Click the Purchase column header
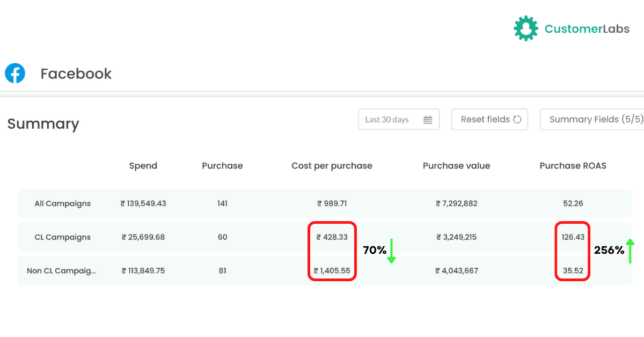644x337 pixels. click(222, 166)
